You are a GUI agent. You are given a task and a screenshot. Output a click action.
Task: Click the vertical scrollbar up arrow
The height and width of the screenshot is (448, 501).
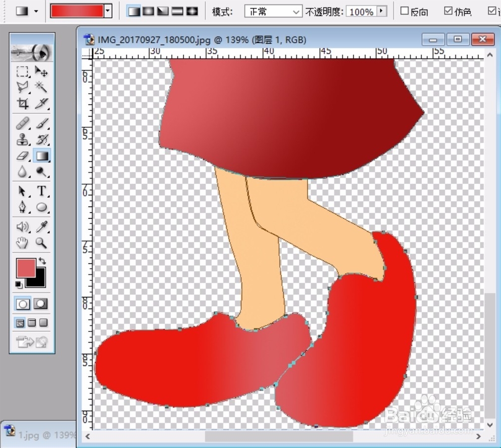490,55
